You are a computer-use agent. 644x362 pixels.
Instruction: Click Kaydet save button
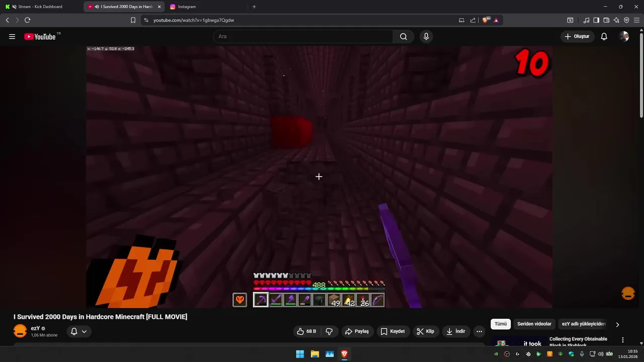pos(392,331)
